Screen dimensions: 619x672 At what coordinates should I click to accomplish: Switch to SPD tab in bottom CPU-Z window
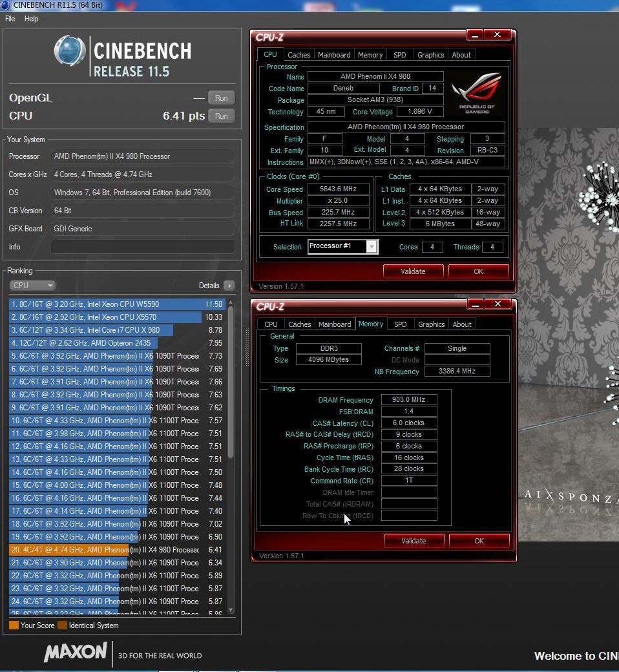(x=401, y=324)
